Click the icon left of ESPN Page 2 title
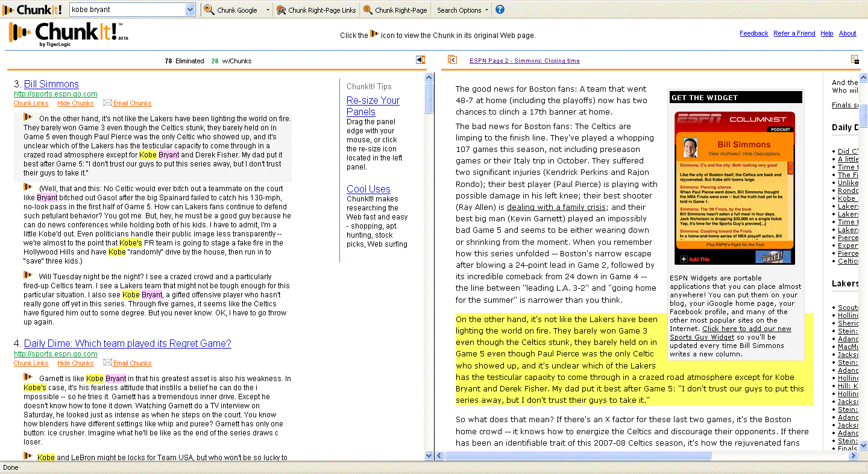Viewport: 868px width, 474px height. (x=453, y=60)
